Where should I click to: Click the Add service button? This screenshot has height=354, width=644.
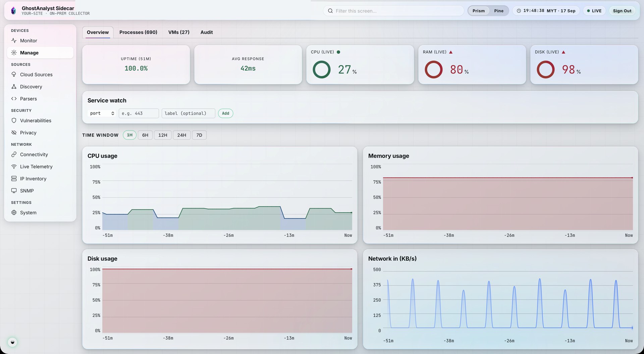[x=226, y=114]
